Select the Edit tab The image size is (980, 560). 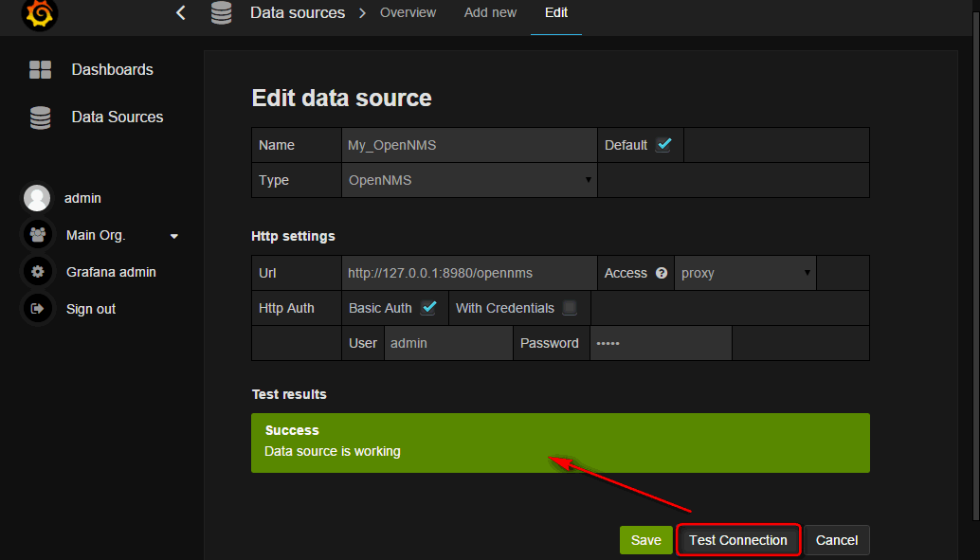coord(556,12)
